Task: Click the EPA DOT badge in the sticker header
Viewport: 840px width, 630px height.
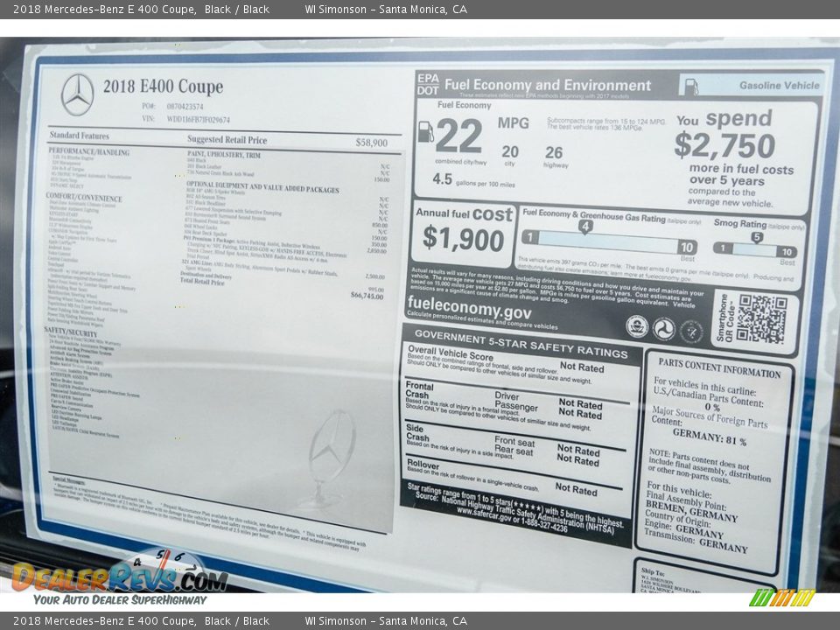Action: click(428, 84)
